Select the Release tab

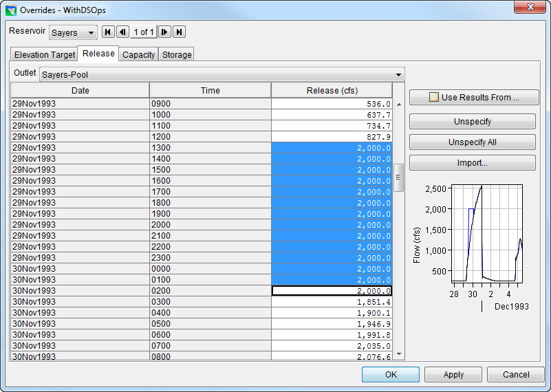[x=98, y=54]
